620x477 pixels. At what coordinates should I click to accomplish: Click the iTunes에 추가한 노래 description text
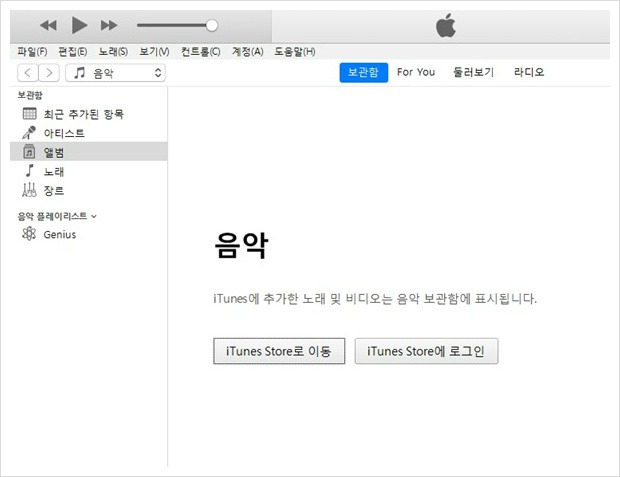[375, 298]
